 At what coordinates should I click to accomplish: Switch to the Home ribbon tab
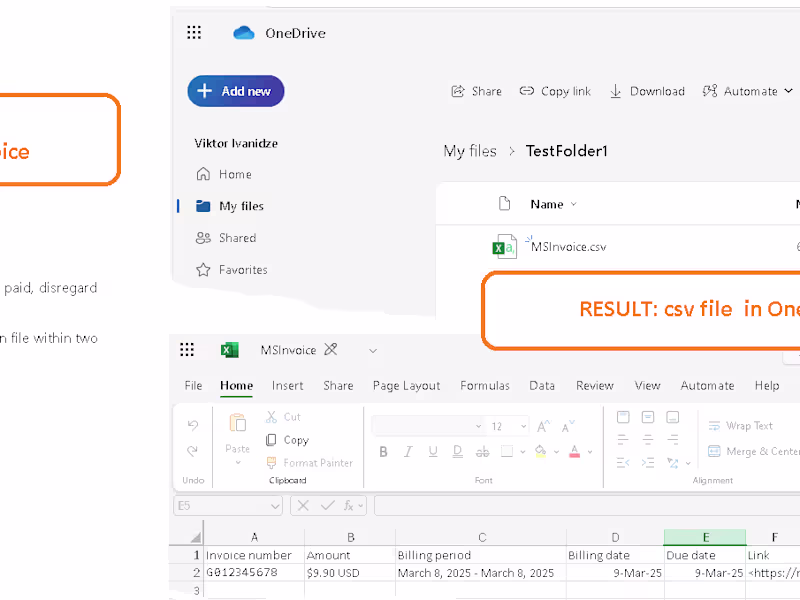click(x=237, y=386)
